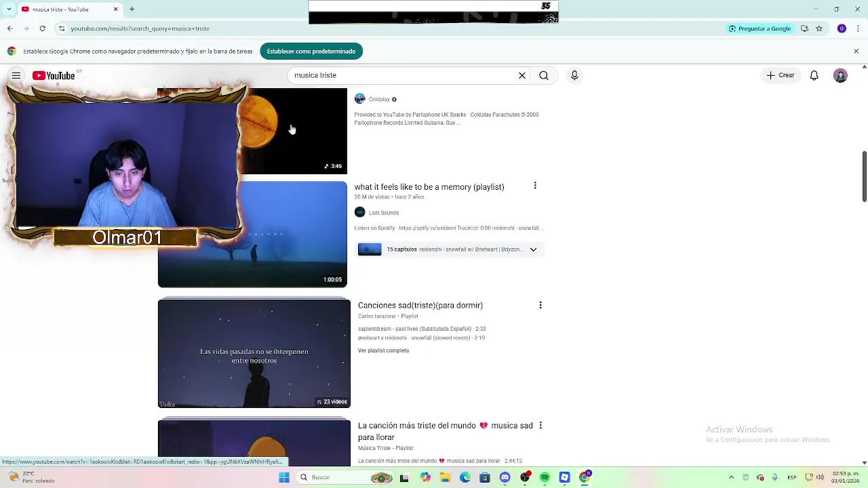Screen dimensions: 868x488
Task: Open 'Canciones sad(triste)(para dormir)' title
Action: (420, 305)
